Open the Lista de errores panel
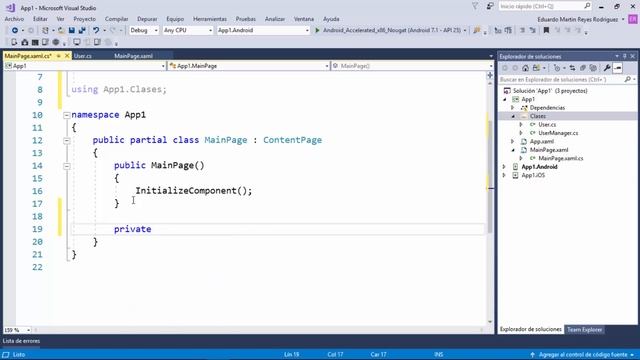640x360 pixels. [21, 341]
